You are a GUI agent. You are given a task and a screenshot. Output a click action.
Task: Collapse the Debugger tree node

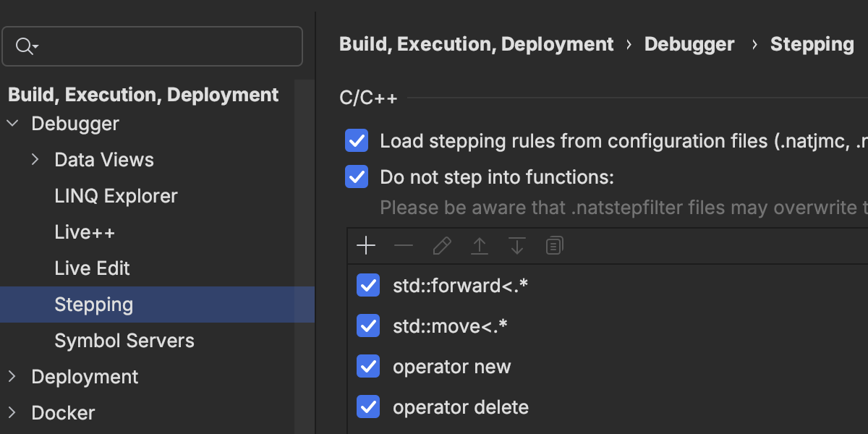[x=12, y=124]
